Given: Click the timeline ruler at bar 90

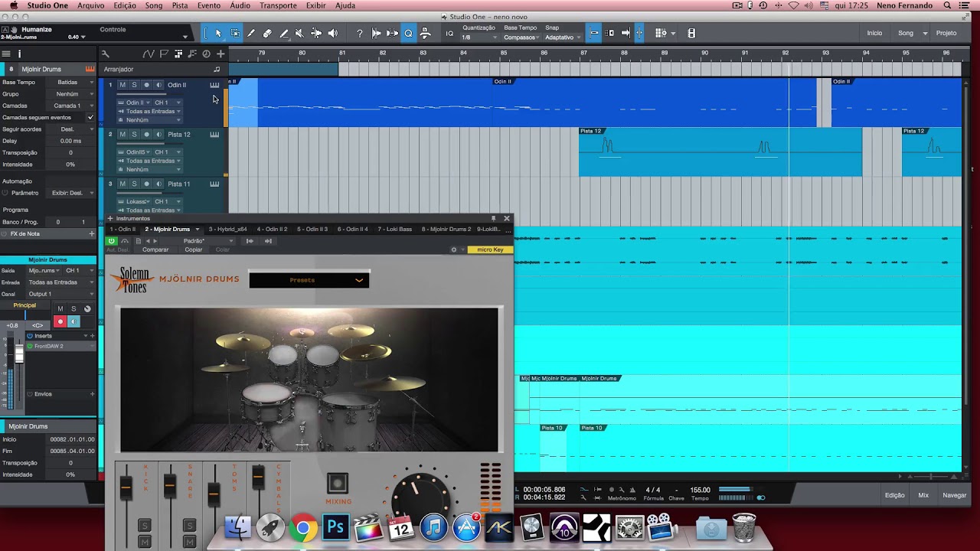Looking at the screenshot, I should pos(705,54).
